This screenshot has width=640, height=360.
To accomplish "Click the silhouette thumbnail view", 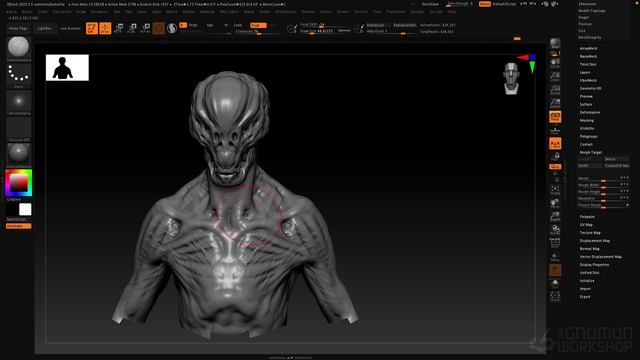I will coord(67,68).
